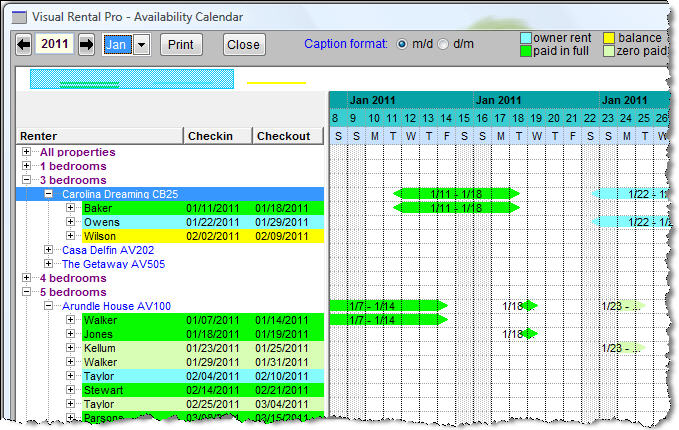Click Jones checkin date 01/18/2011
The image size is (679, 430).
pyautogui.click(x=213, y=334)
